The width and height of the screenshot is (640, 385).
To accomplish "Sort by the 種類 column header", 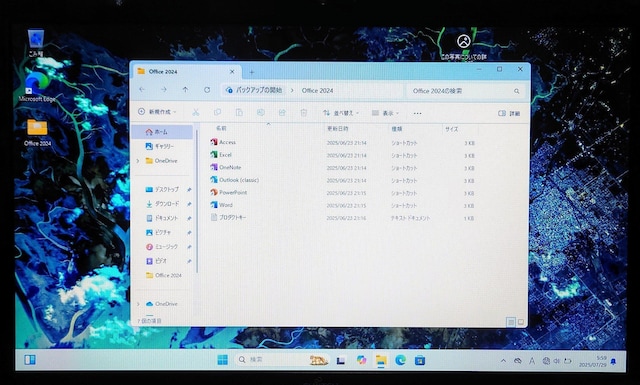I will [397, 129].
